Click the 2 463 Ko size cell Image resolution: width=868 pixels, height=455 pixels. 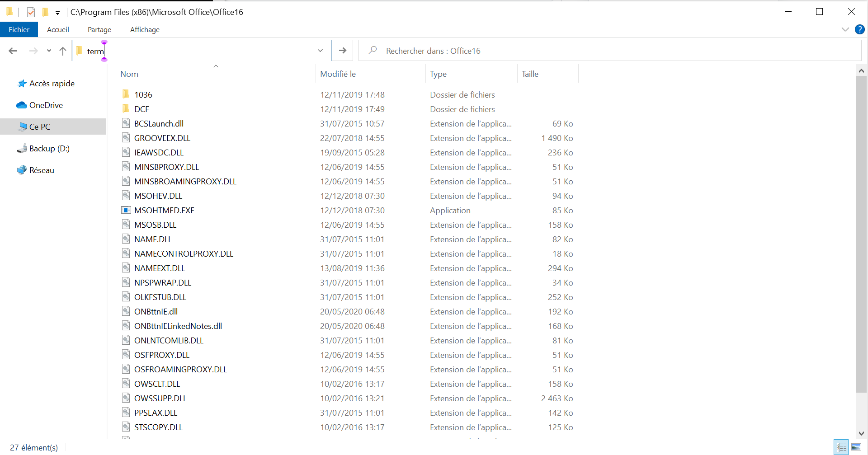[557, 399]
